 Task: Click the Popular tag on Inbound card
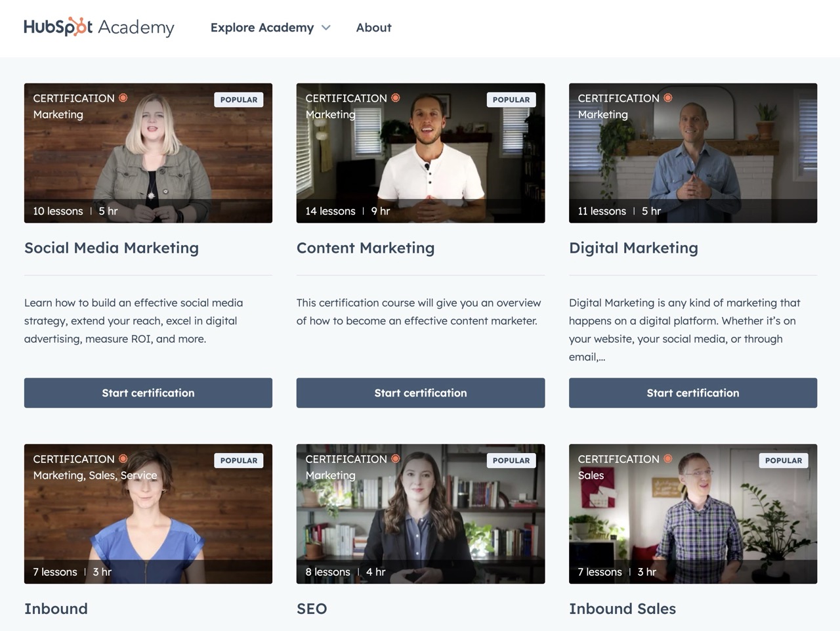coord(239,461)
